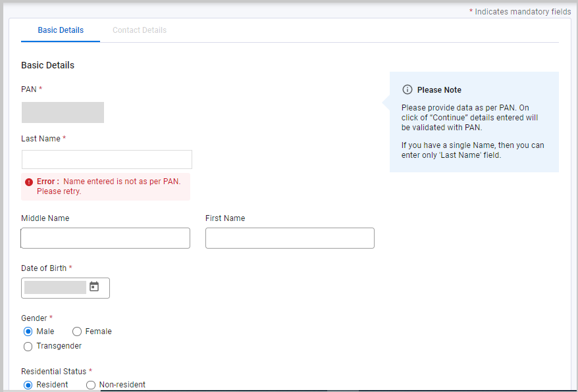This screenshot has width=578, height=392.
Task: Switch to the Contact Details tab
Action: [x=140, y=30]
